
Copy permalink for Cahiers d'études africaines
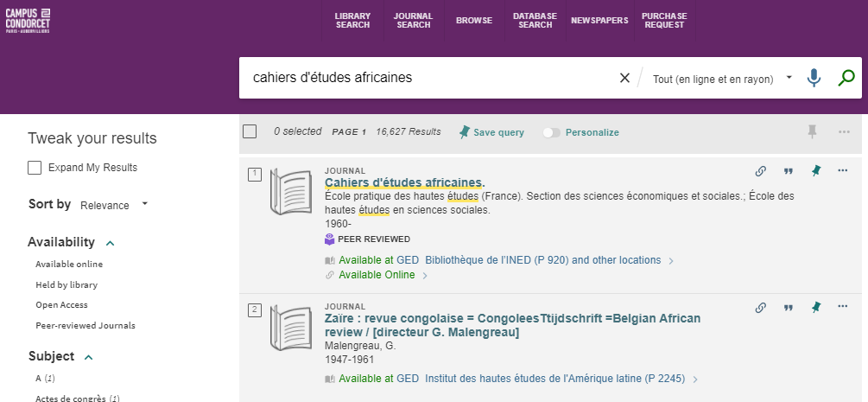761,171
